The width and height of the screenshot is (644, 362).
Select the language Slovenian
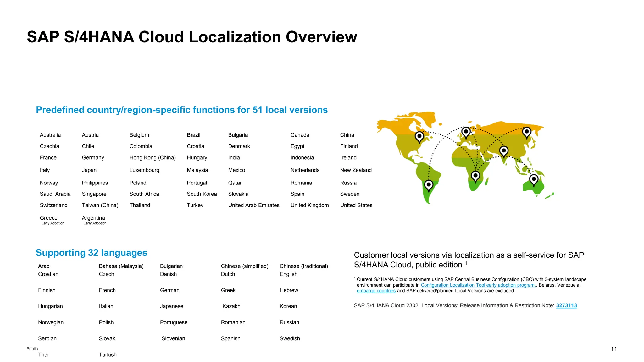173,339
